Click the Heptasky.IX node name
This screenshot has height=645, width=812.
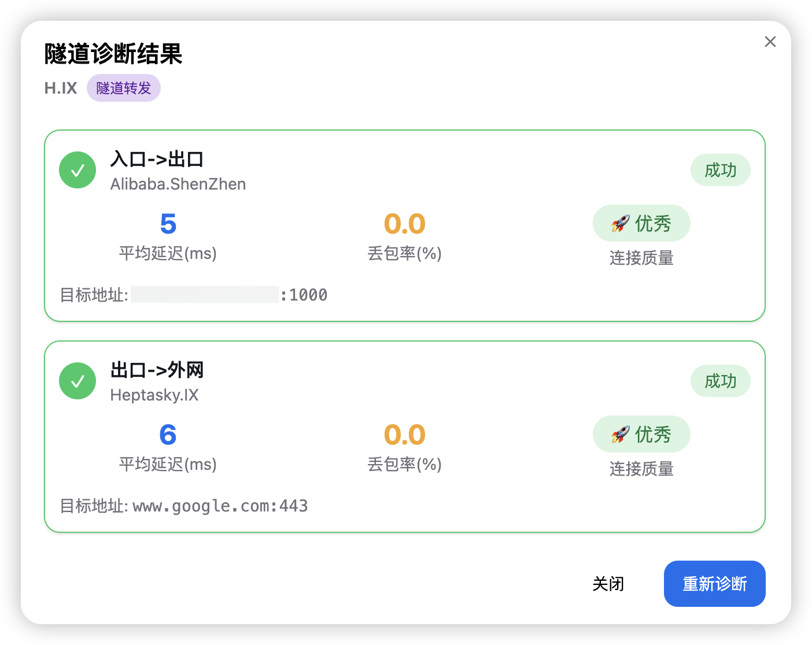point(154,395)
